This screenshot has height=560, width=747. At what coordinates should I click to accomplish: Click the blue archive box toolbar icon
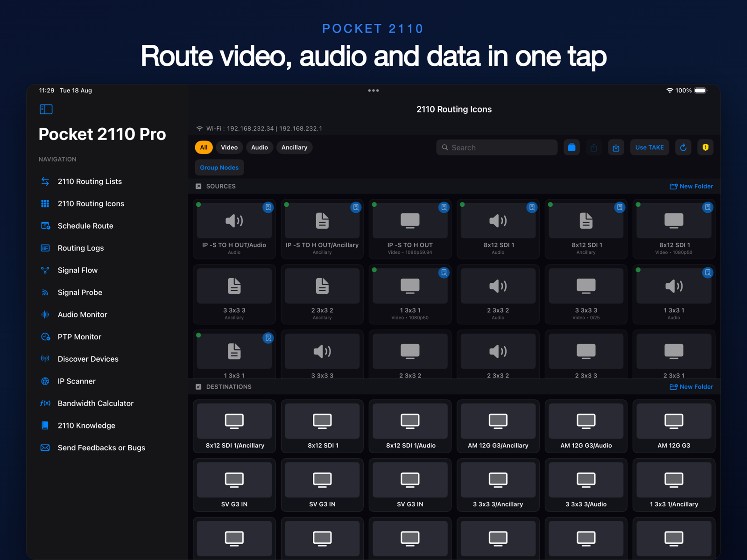tap(571, 147)
